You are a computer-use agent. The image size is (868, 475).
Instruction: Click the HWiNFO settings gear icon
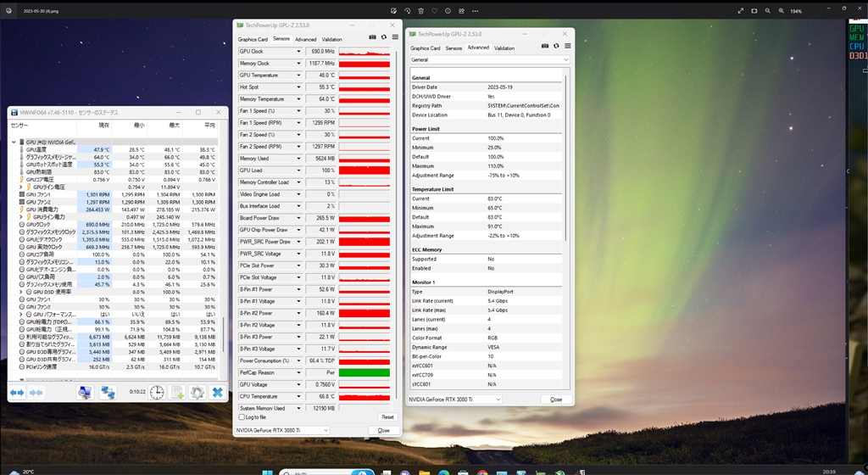coord(197,392)
